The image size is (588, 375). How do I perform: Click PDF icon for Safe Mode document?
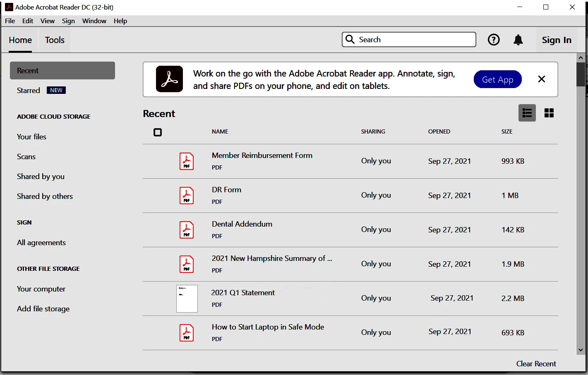(187, 333)
